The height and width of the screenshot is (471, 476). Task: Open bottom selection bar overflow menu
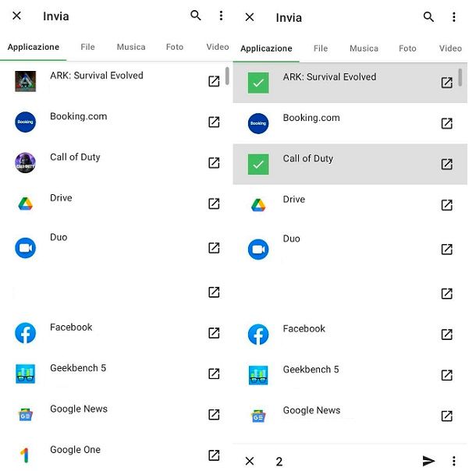click(454, 461)
